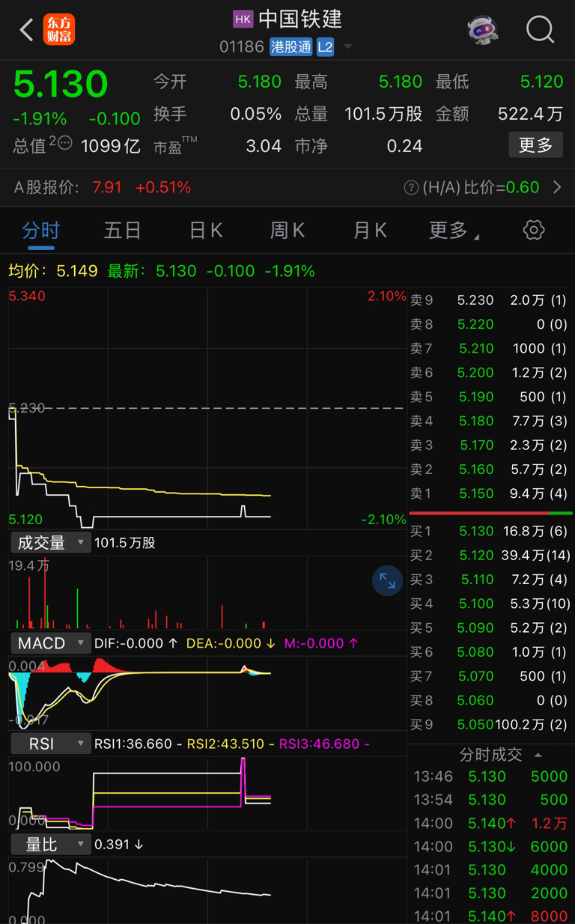Tap the 均价 5.149 label
575x924 pixels.
[x=52, y=271]
